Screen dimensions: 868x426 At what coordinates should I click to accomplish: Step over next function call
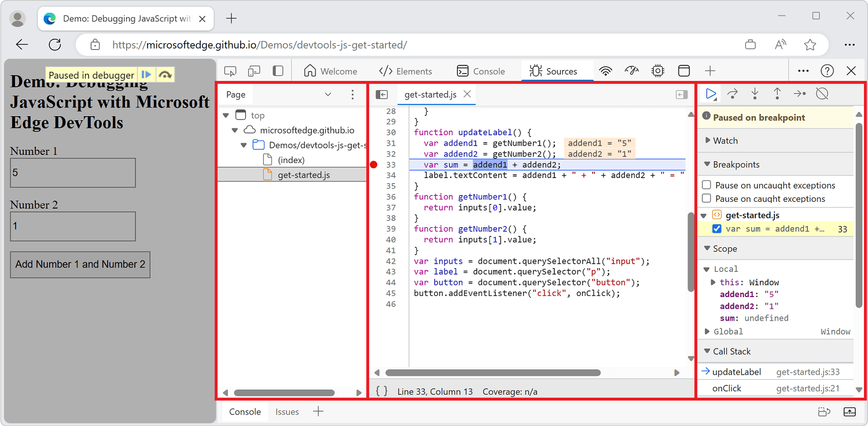click(733, 94)
